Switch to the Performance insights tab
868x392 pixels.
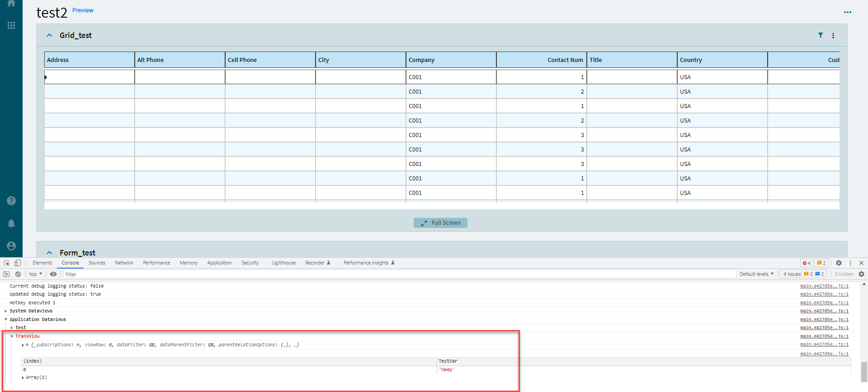[x=369, y=263]
